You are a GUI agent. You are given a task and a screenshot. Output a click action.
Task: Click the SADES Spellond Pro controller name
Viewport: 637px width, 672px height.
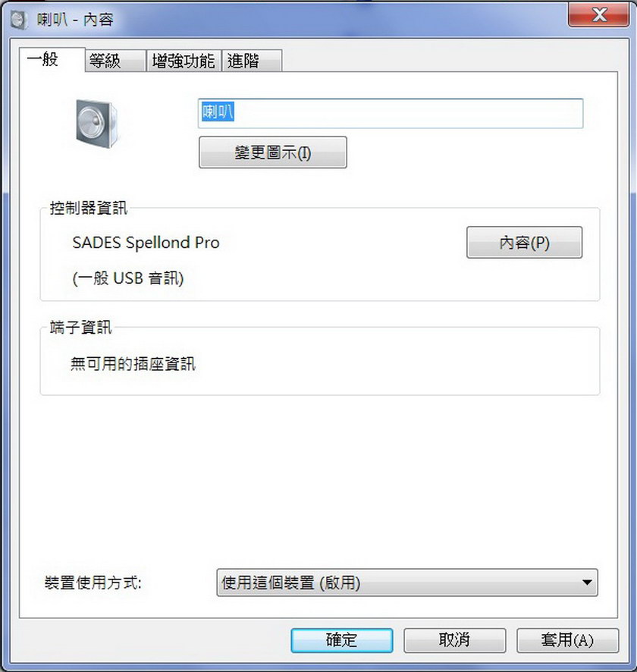[146, 243]
